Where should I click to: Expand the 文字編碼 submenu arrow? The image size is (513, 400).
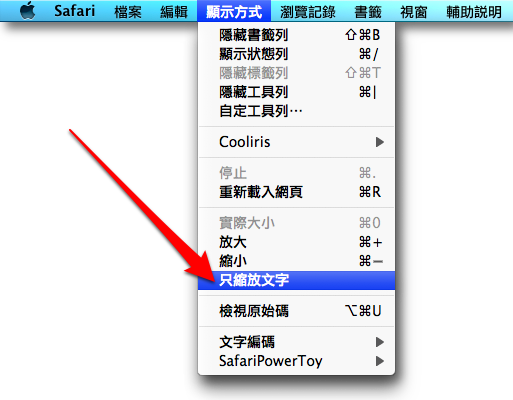(380, 342)
